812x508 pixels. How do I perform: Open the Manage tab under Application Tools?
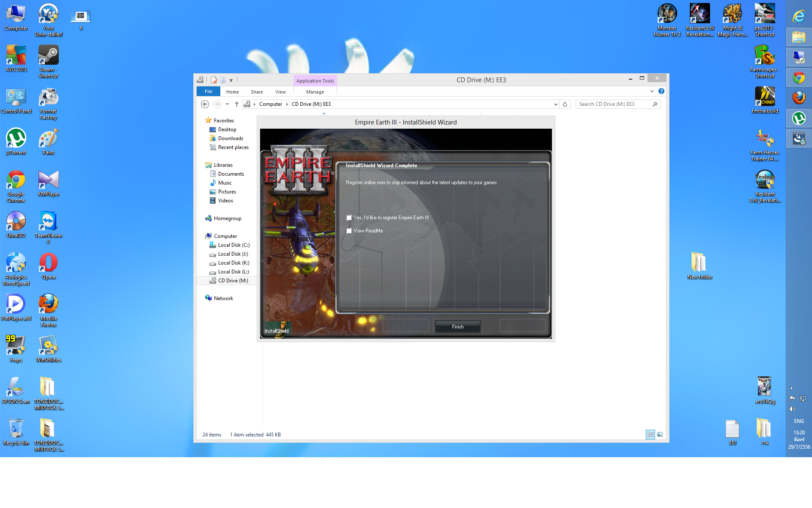click(x=315, y=92)
